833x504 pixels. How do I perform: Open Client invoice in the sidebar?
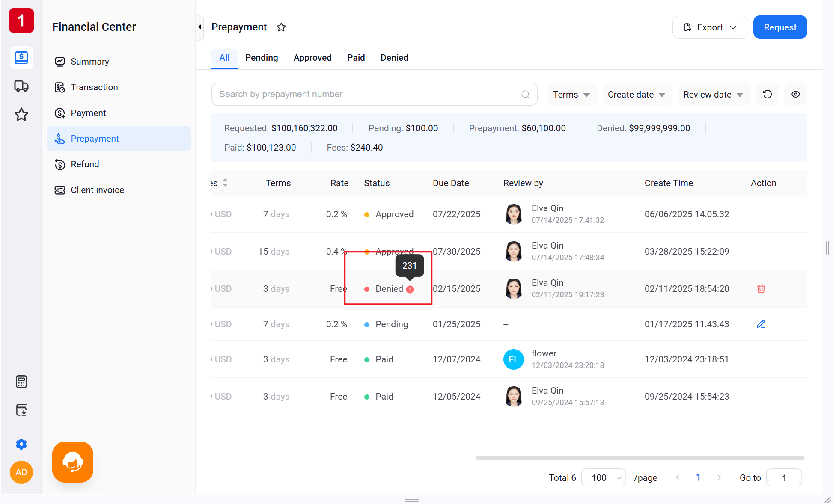point(119,190)
